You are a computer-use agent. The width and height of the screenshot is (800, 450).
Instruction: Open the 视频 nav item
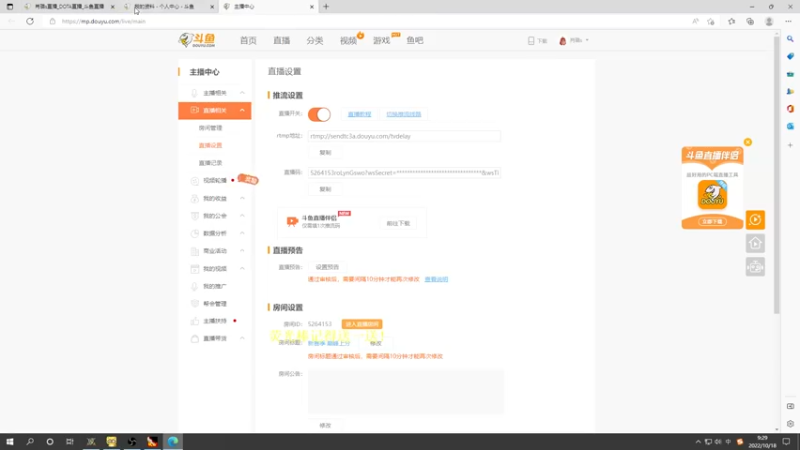point(348,40)
